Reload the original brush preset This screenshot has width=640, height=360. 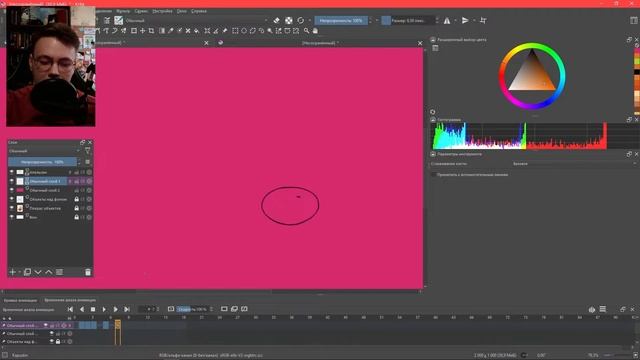(301, 20)
